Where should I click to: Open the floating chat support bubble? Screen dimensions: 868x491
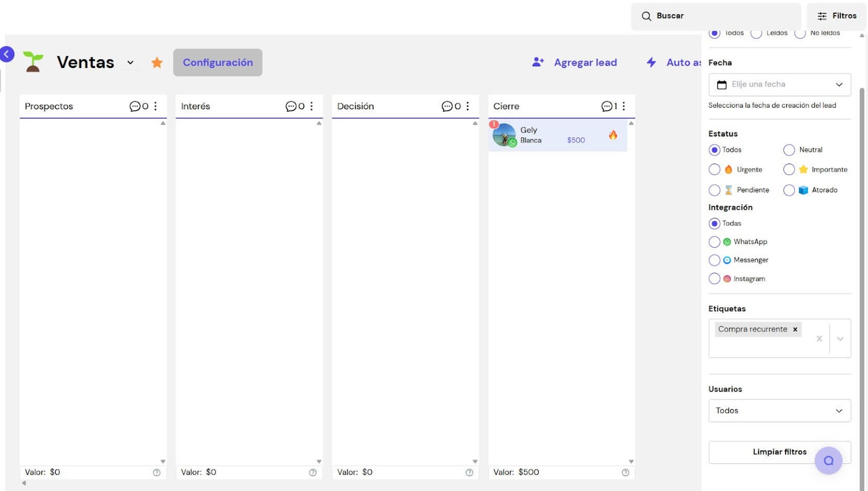[x=828, y=460]
